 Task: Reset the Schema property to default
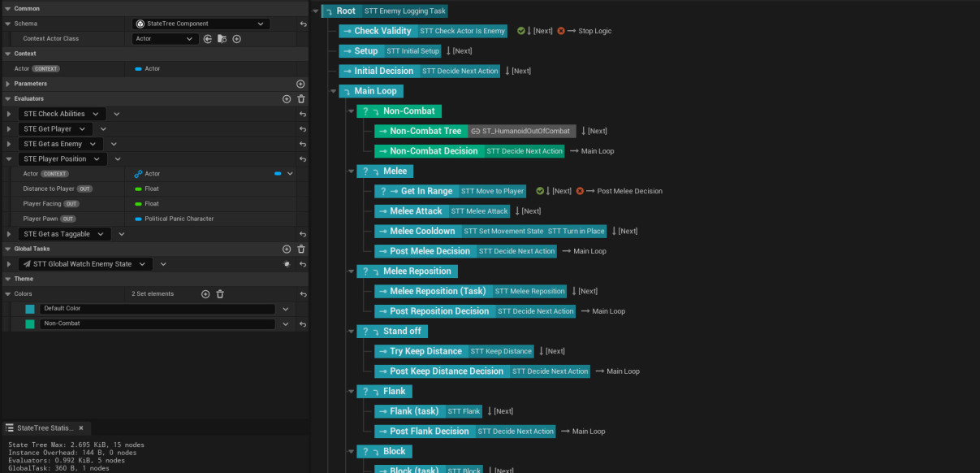(x=303, y=24)
